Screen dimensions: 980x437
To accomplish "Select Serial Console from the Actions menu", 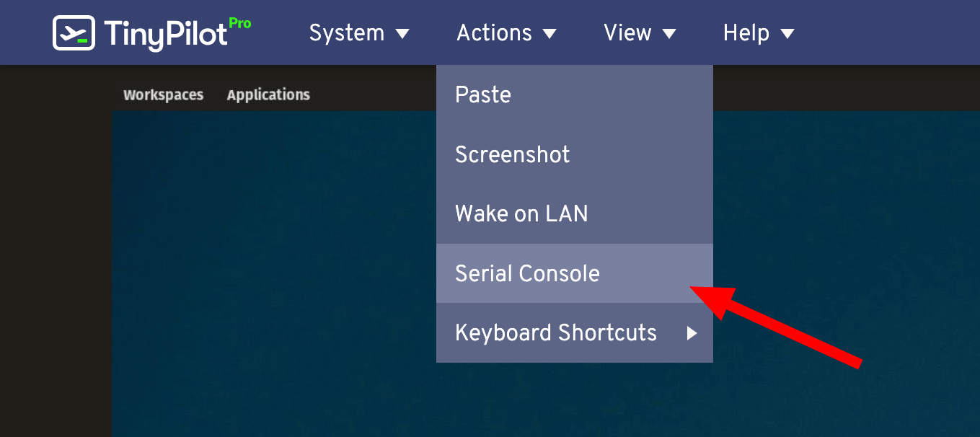I will pyautogui.click(x=527, y=273).
